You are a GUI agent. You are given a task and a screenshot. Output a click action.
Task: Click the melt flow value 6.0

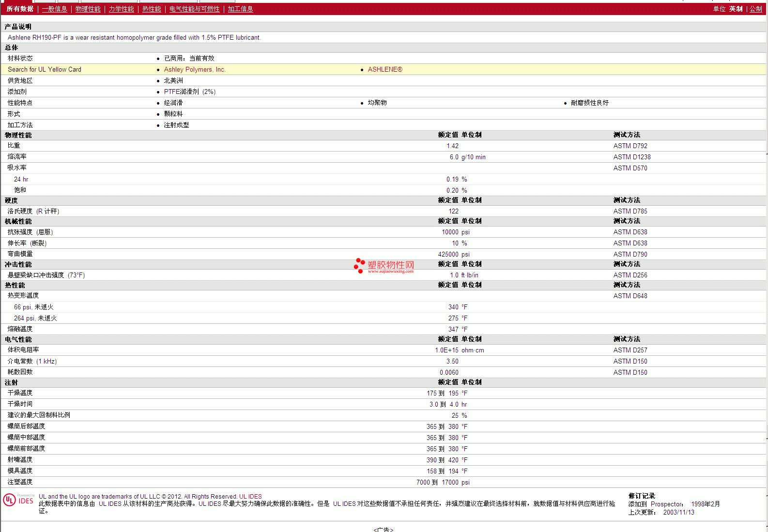click(x=454, y=157)
